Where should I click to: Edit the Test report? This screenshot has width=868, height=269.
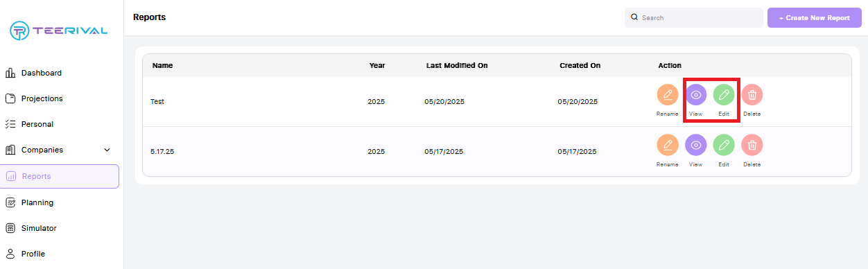click(724, 94)
